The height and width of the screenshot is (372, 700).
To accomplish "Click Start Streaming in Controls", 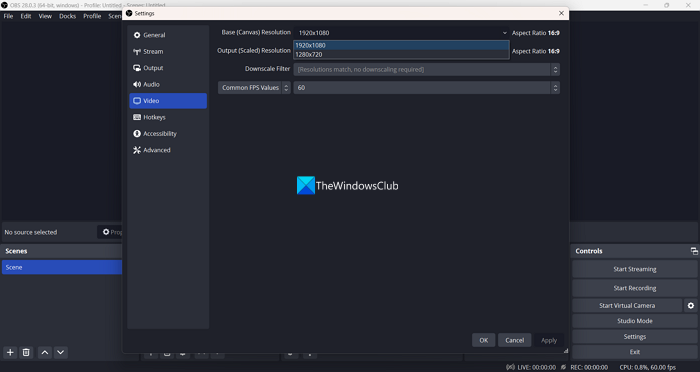I will pyautogui.click(x=634, y=269).
